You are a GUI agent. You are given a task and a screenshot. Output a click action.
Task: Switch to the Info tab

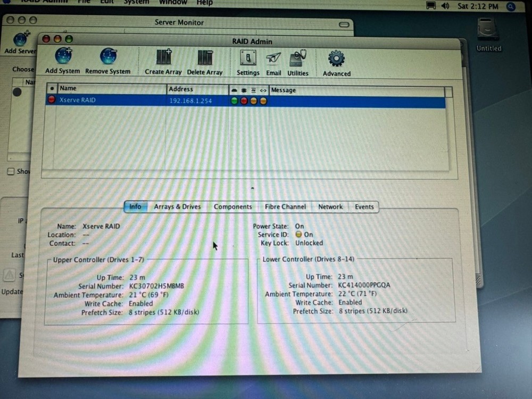(x=135, y=206)
